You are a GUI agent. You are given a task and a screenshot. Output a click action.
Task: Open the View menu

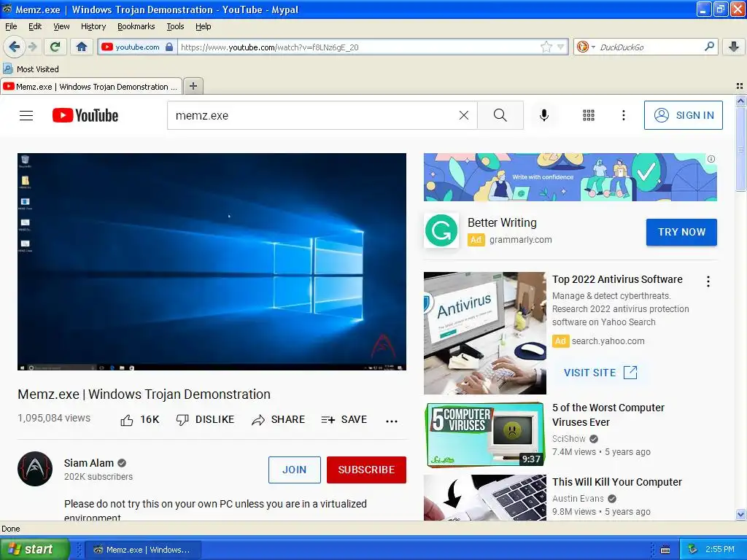point(61,26)
